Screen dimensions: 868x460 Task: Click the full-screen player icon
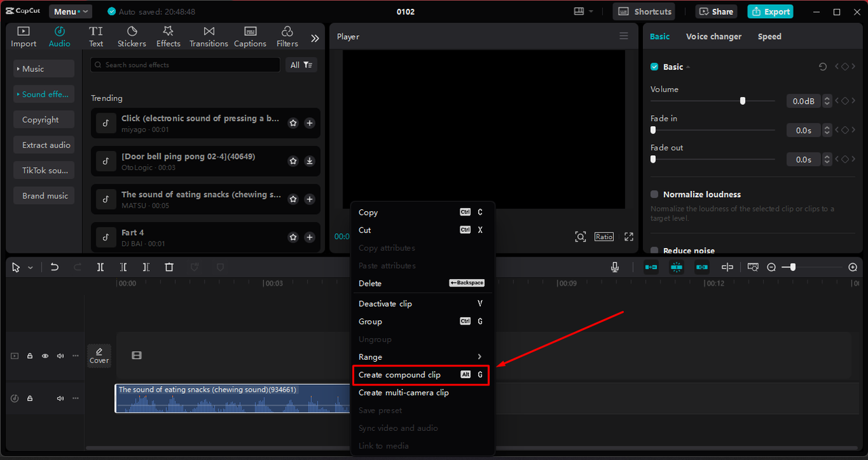[x=629, y=236]
